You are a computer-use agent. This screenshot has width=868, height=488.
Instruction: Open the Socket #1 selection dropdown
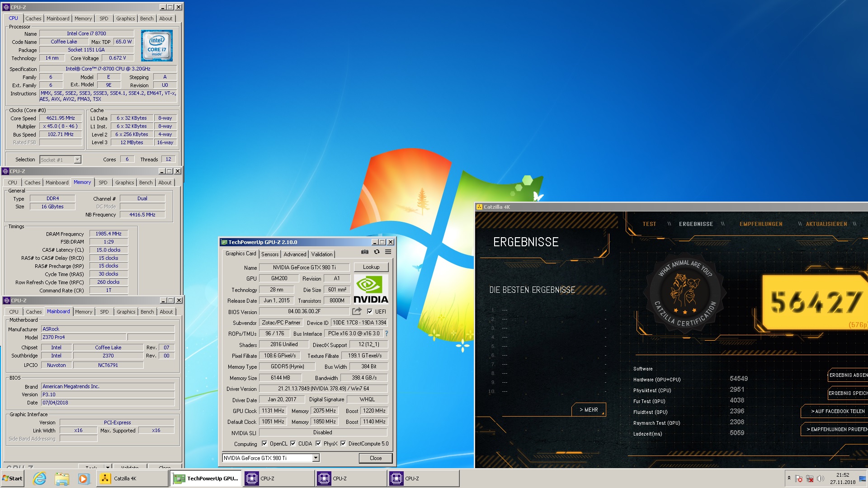[77, 160]
